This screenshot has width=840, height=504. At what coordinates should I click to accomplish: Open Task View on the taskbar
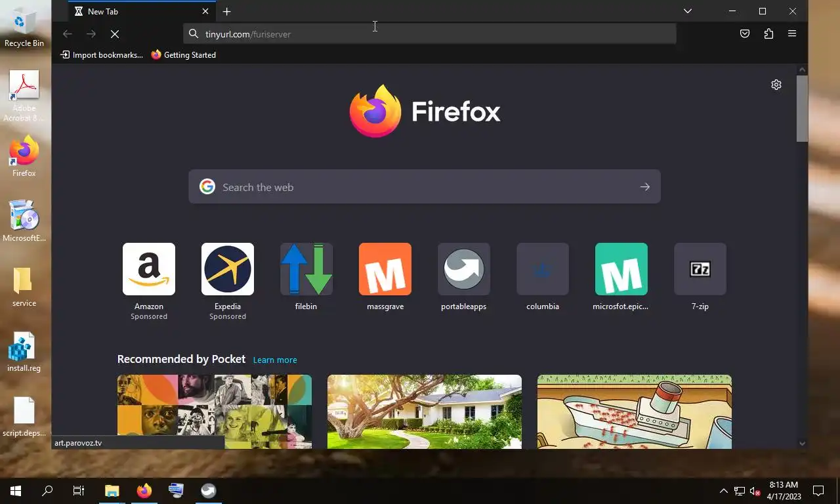tap(79, 491)
